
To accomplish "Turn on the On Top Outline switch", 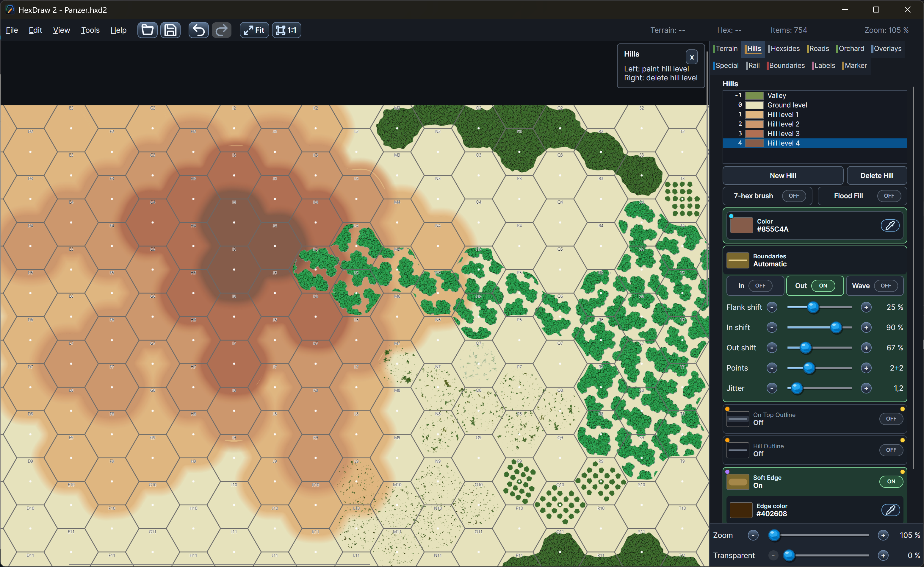I will click(891, 419).
